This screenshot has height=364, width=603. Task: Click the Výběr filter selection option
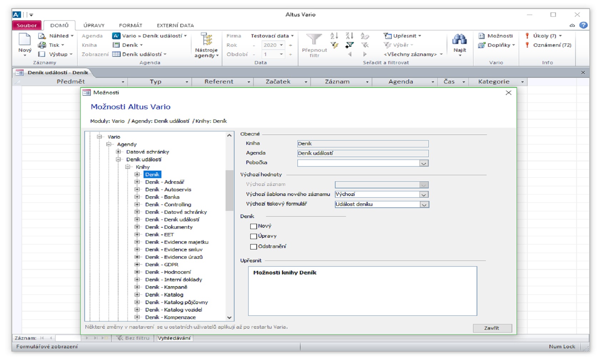pos(398,45)
